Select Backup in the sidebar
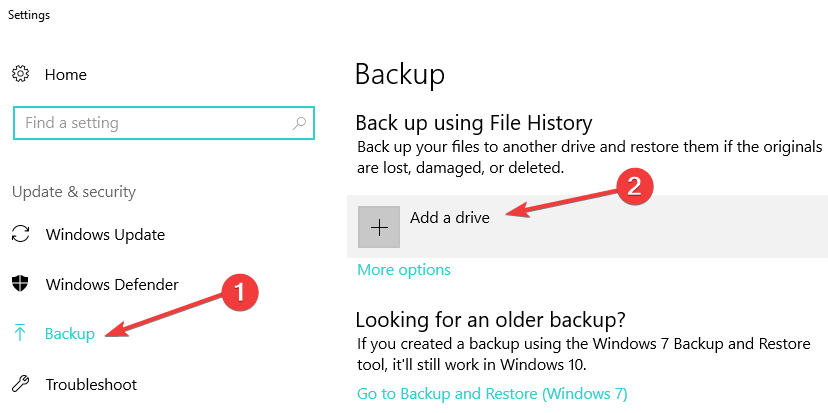 click(x=70, y=334)
